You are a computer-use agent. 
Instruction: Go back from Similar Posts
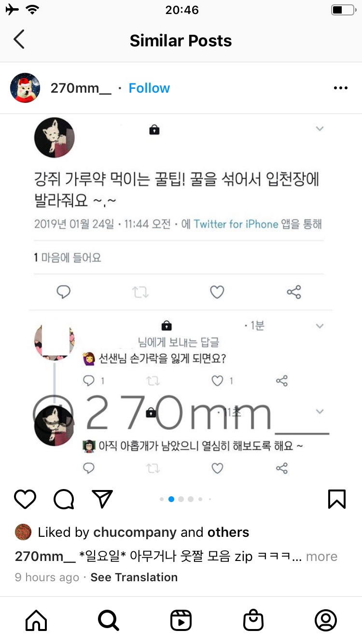coord(19,40)
